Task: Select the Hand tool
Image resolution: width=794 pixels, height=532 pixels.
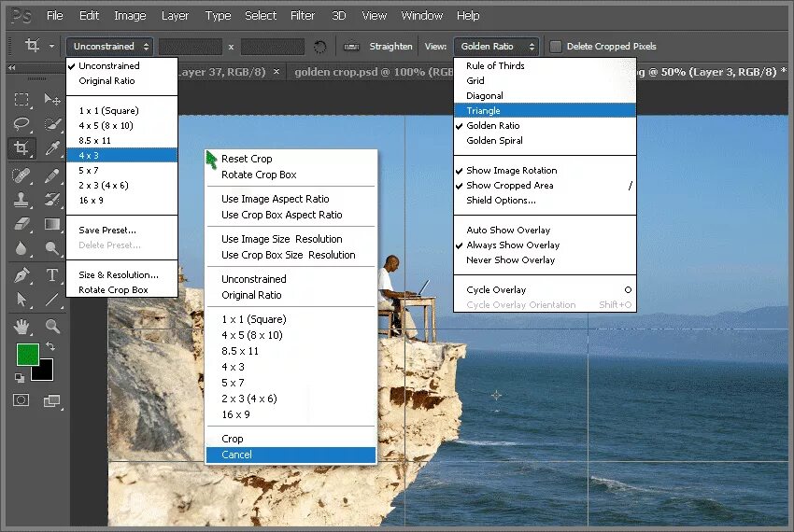Action: click(21, 327)
